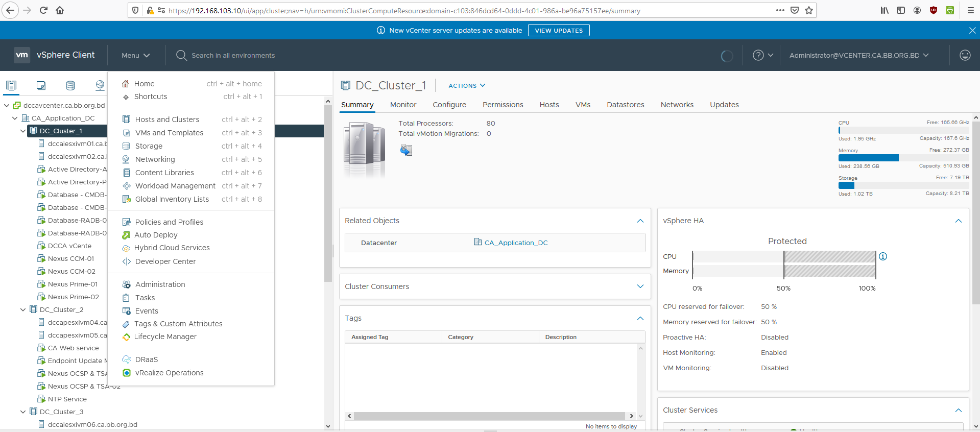The image size is (980, 432).
Task: Click the Tags table horizontal scrollbar
Action: point(489,416)
